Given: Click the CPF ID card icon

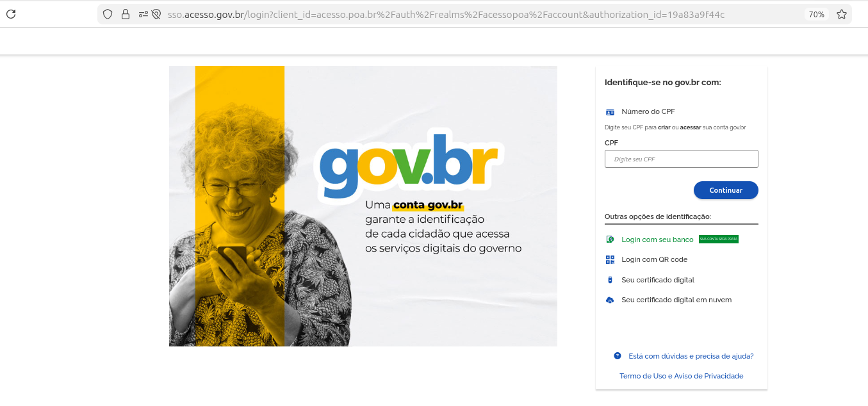Looking at the screenshot, I should (610, 112).
